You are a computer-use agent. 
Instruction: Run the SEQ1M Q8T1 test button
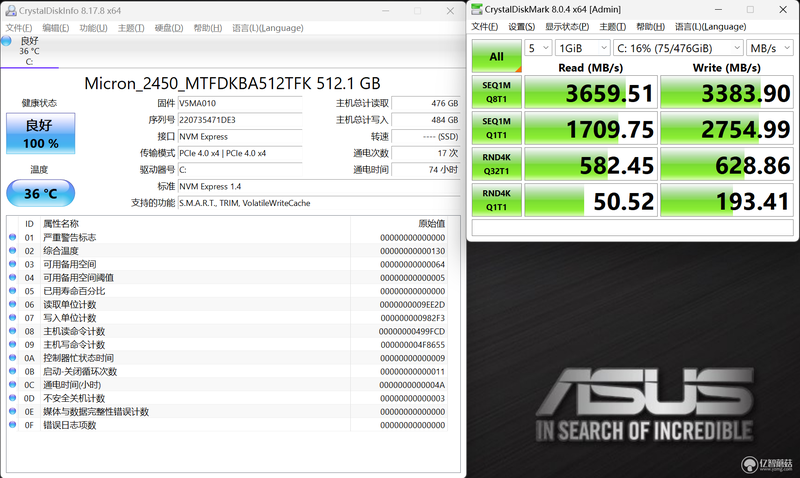click(x=496, y=92)
